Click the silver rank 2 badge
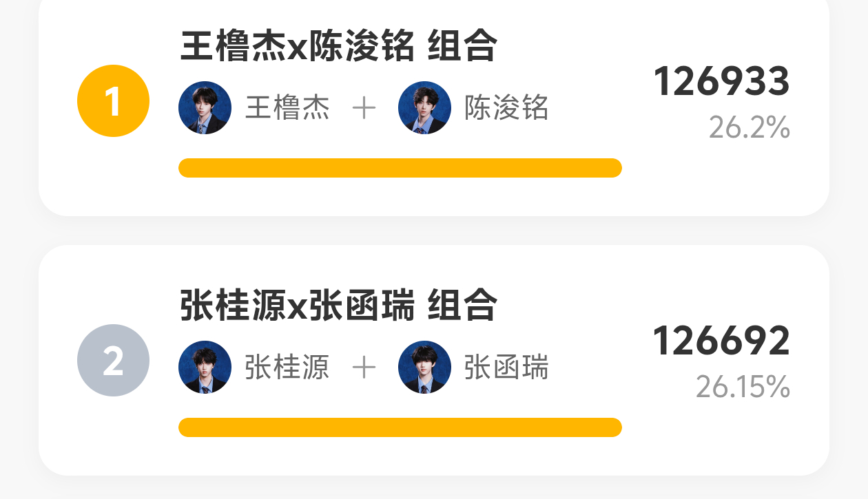 coord(113,360)
